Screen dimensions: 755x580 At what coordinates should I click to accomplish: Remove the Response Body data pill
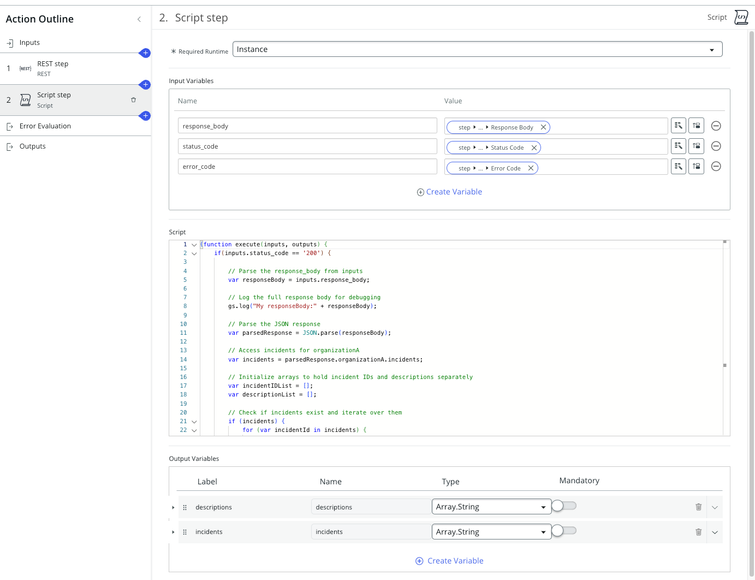(543, 127)
